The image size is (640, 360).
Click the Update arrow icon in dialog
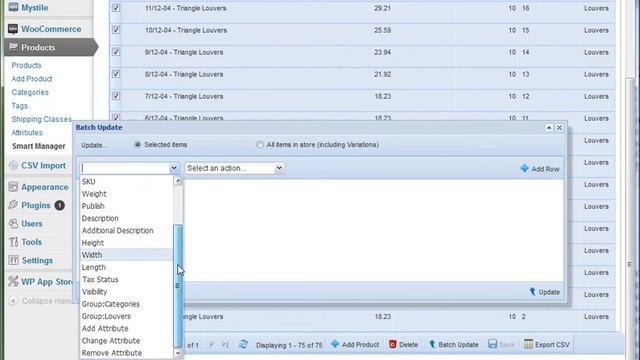(x=532, y=291)
